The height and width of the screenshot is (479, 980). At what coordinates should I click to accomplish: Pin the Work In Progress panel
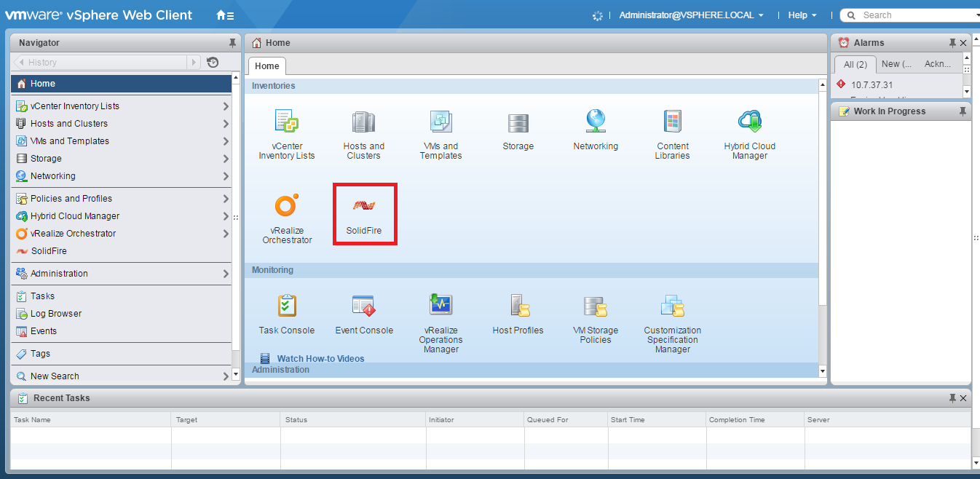[x=963, y=111]
